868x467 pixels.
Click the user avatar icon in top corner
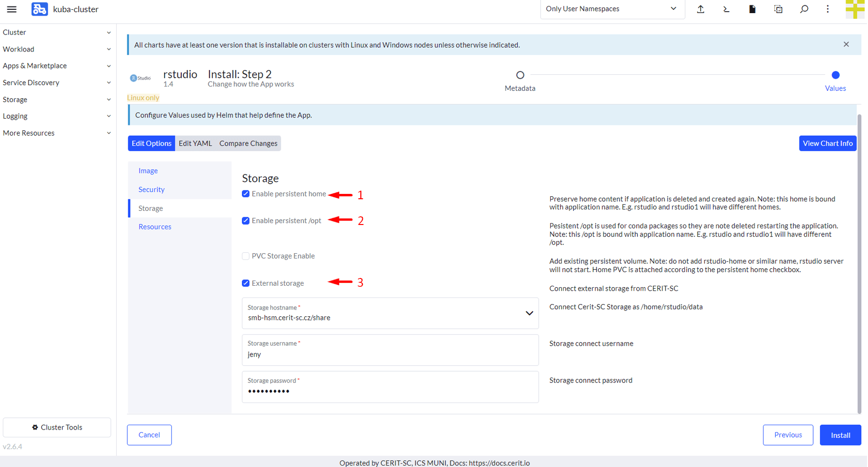click(855, 9)
